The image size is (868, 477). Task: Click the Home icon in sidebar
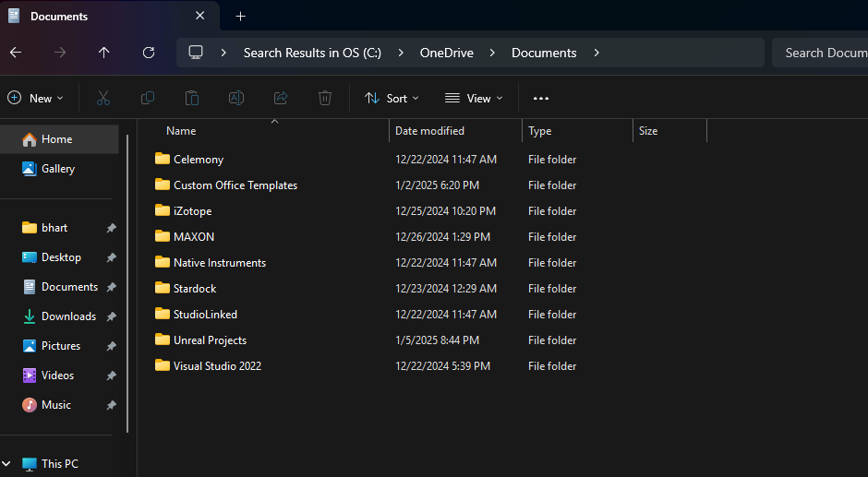[x=30, y=139]
